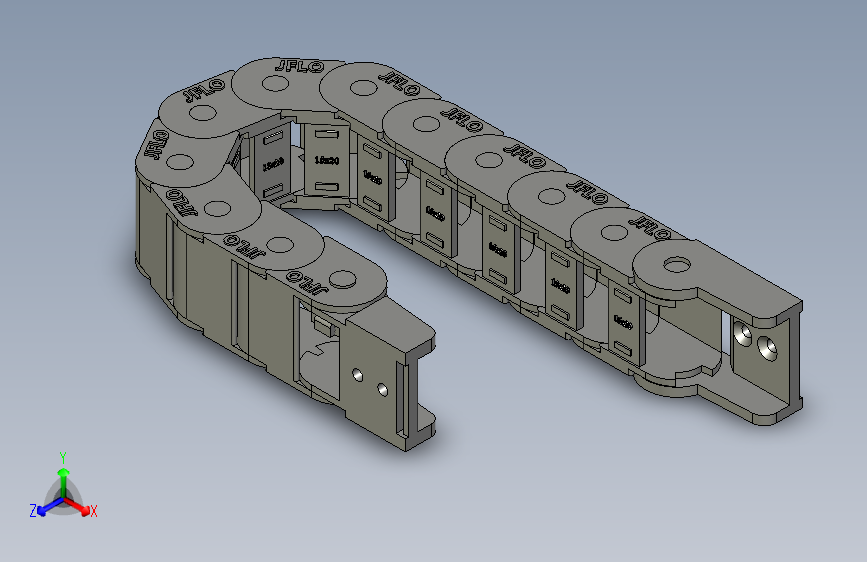This screenshot has width=867, height=562.
Task: Select the upright JFLO engraving on the top link
Action: tap(299, 67)
